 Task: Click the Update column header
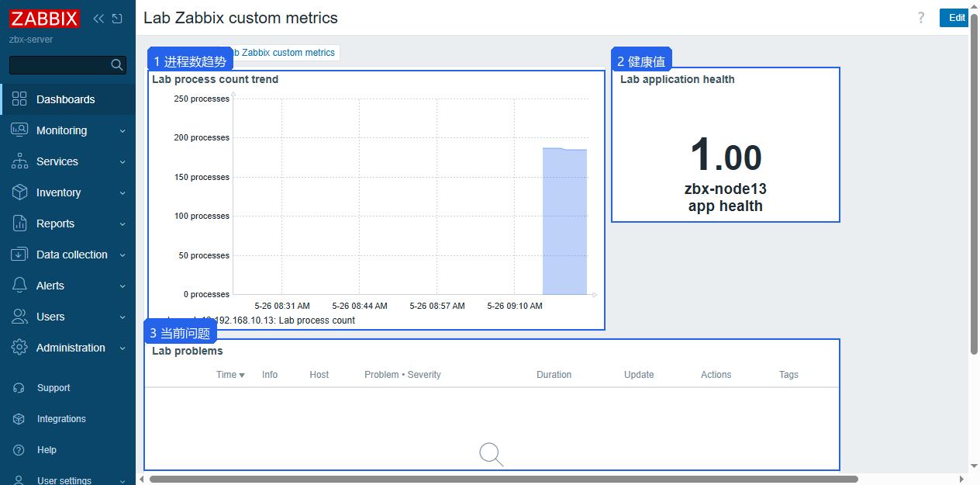click(639, 375)
